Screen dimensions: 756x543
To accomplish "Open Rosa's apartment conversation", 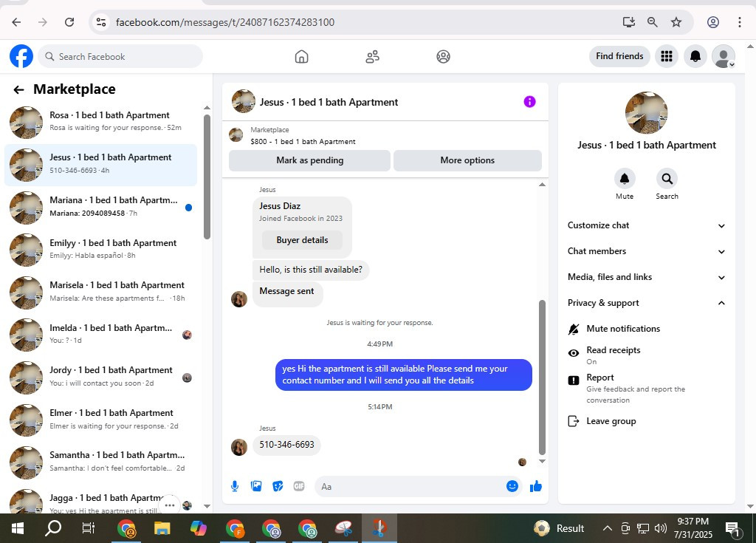I will 100,122.
